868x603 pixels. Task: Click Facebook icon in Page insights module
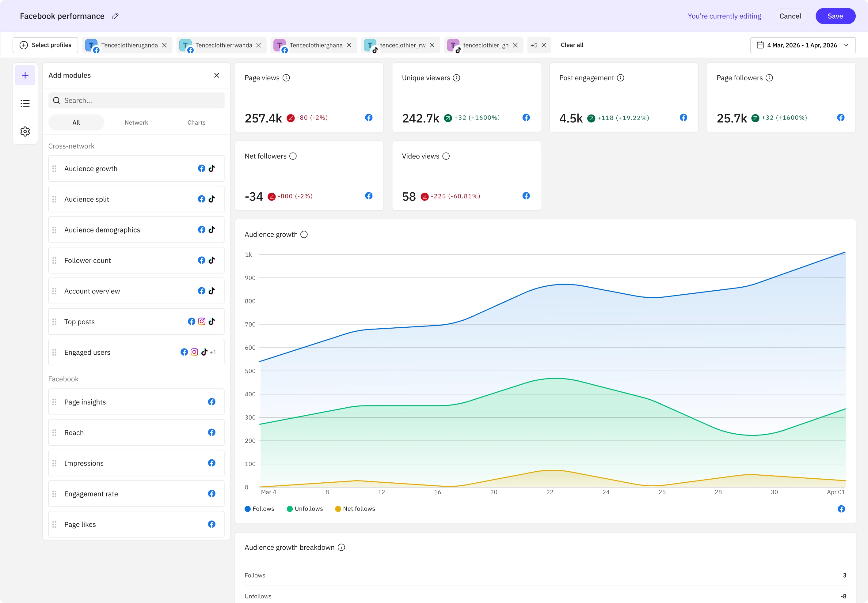212,401
